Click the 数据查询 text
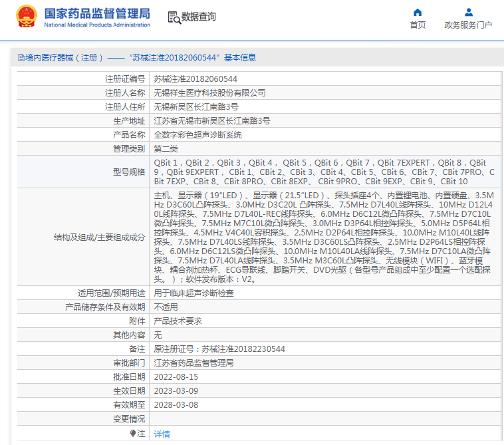The image size is (504, 445). tap(198, 17)
